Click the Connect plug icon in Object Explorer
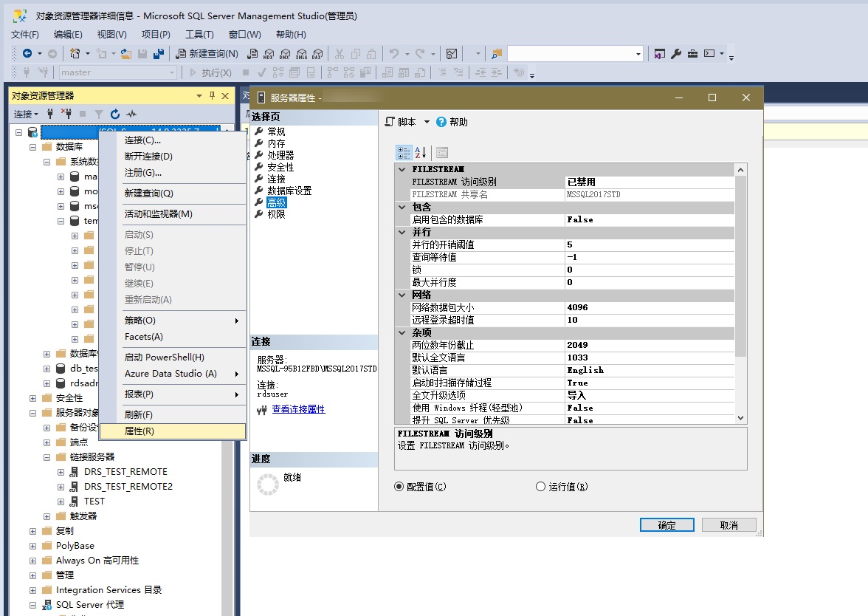This screenshot has height=616, width=868. (50, 114)
